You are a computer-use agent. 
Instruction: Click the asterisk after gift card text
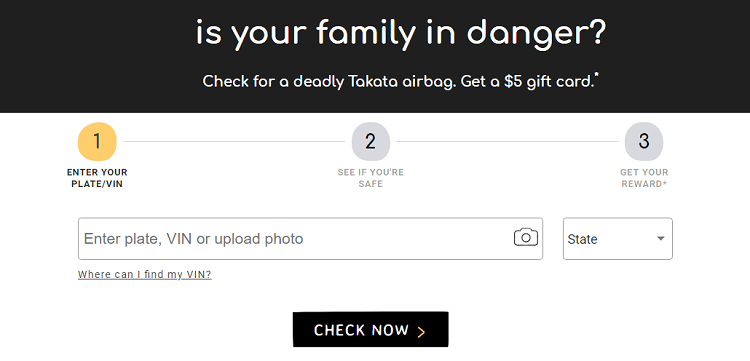[x=596, y=75]
